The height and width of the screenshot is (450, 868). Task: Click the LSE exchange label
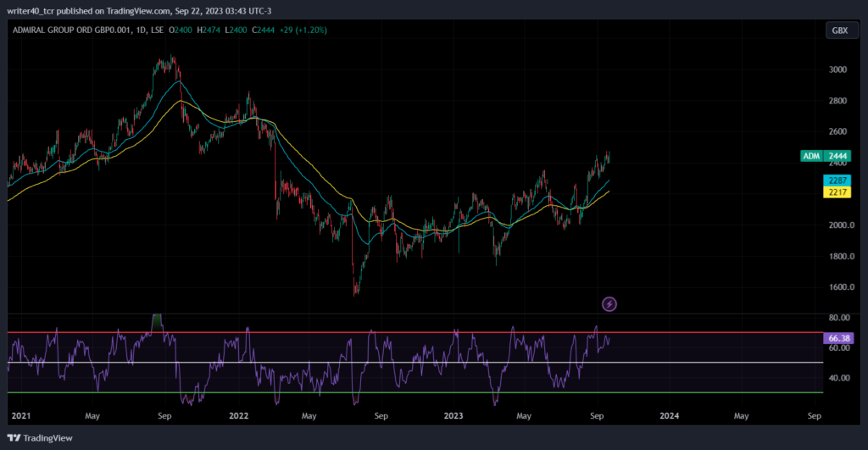click(x=157, y=30)
